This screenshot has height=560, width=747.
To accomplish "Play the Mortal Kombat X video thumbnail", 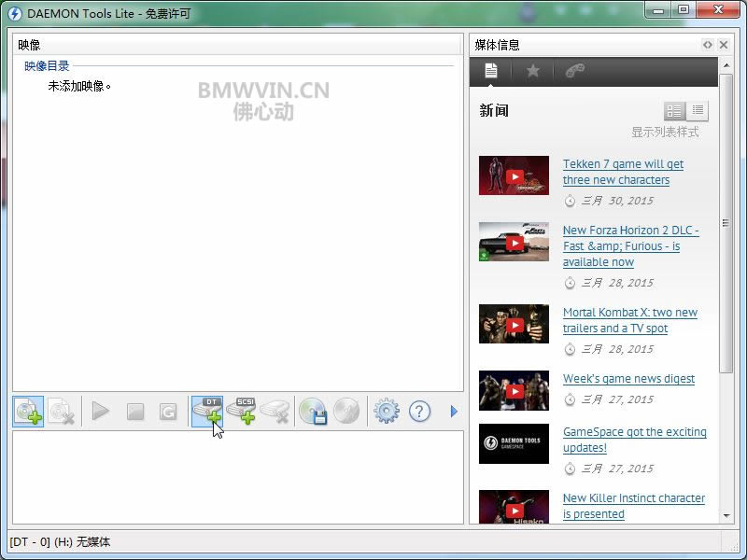I will [x=514, y=325].
